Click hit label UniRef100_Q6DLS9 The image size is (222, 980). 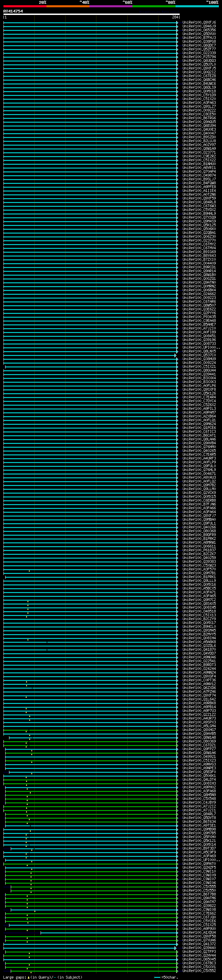click(x=199, y=87)
